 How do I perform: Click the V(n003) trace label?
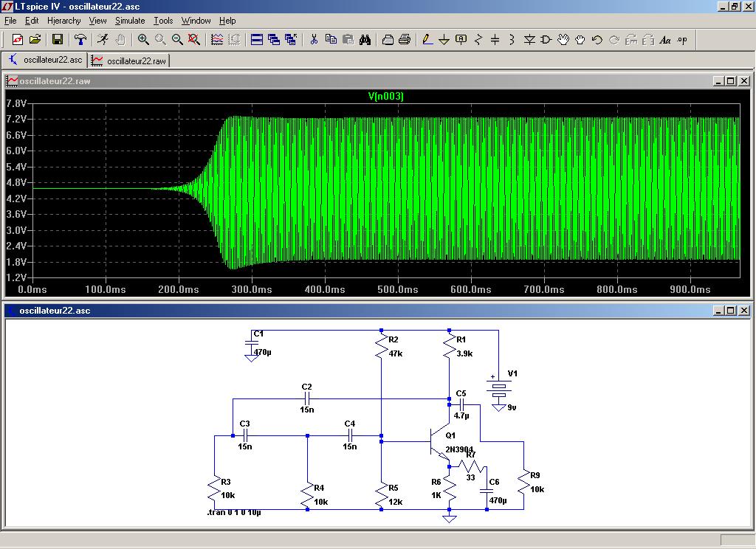tap(385, 97)
